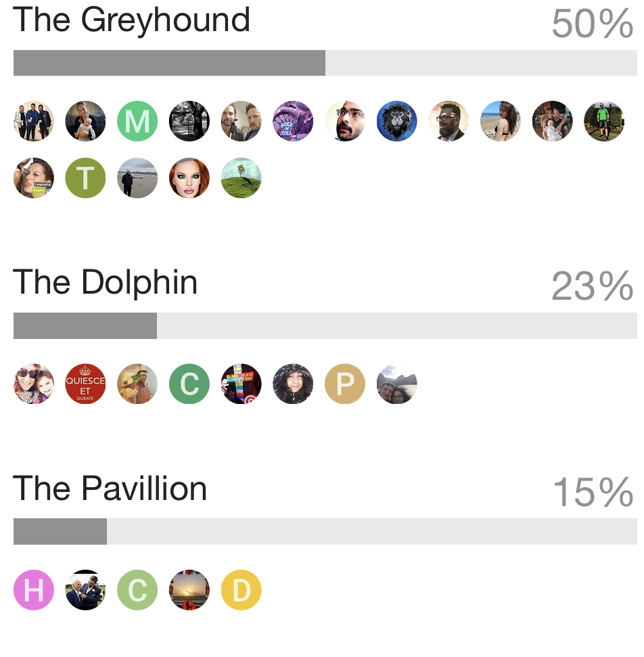Image resolution: width=644 pixels, height=657 pixels.
Task: Click the red 'Quiesce et Durate' avatar
Action: pos(85,384)
